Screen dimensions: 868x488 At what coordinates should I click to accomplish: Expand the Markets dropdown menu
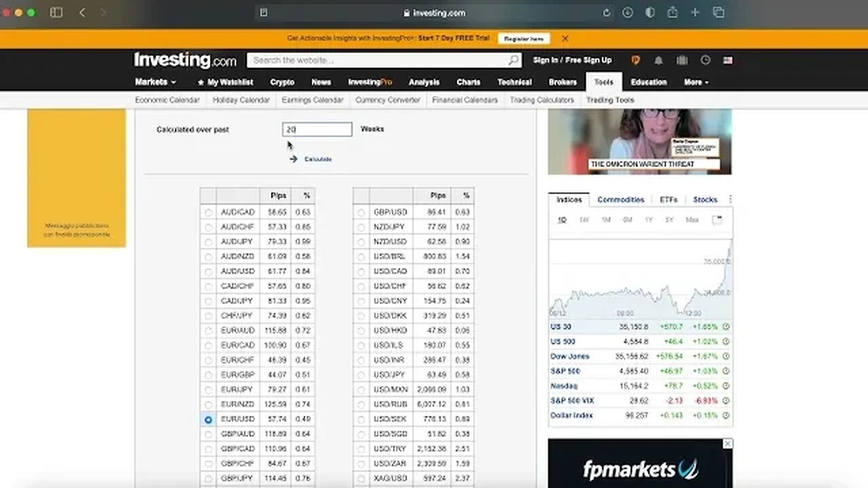coord(155,82)
